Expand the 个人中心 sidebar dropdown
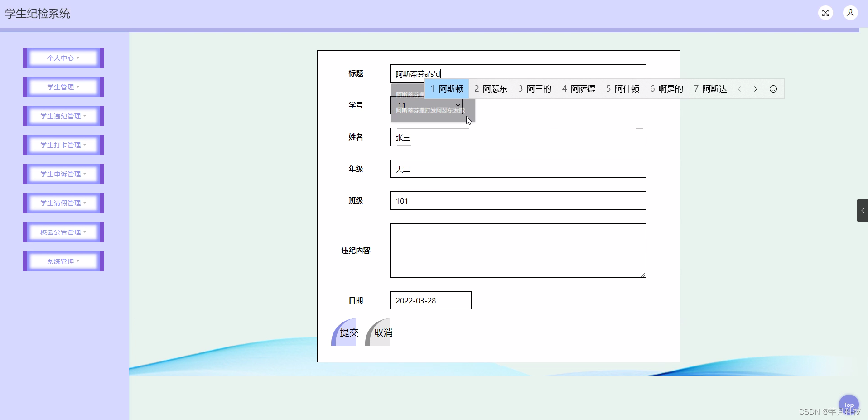 (63, 58)
